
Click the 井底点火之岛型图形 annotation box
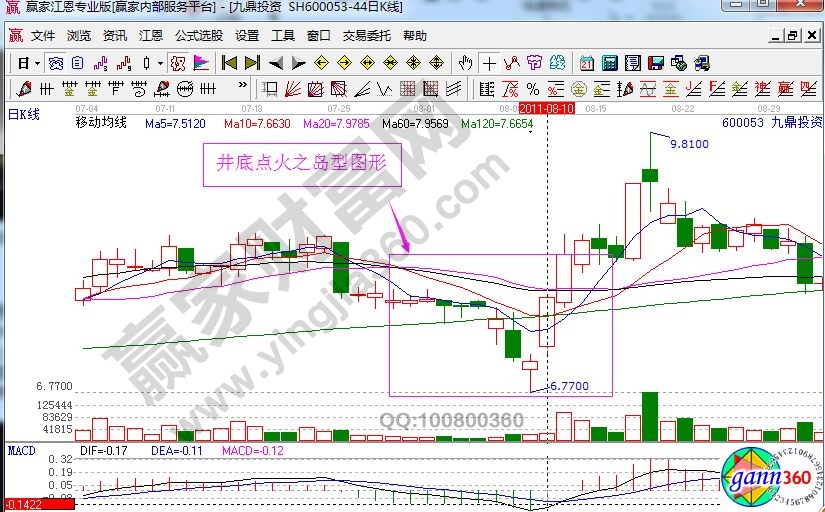point(302,162)
